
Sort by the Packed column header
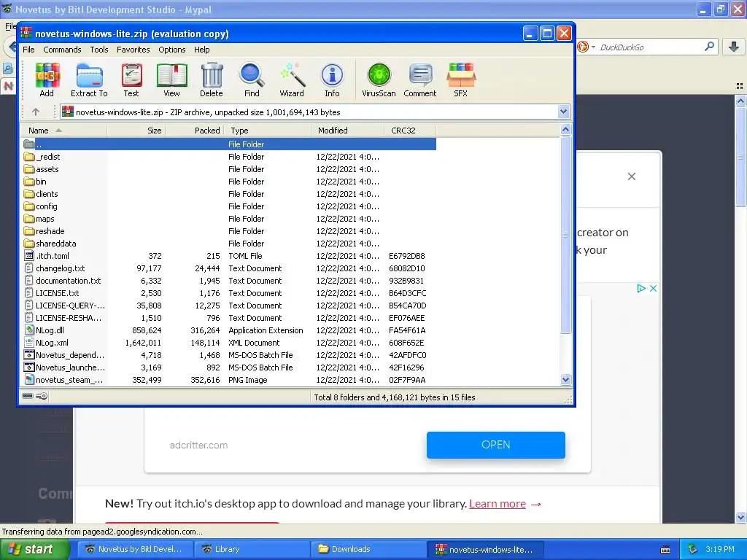coord(194,131)
